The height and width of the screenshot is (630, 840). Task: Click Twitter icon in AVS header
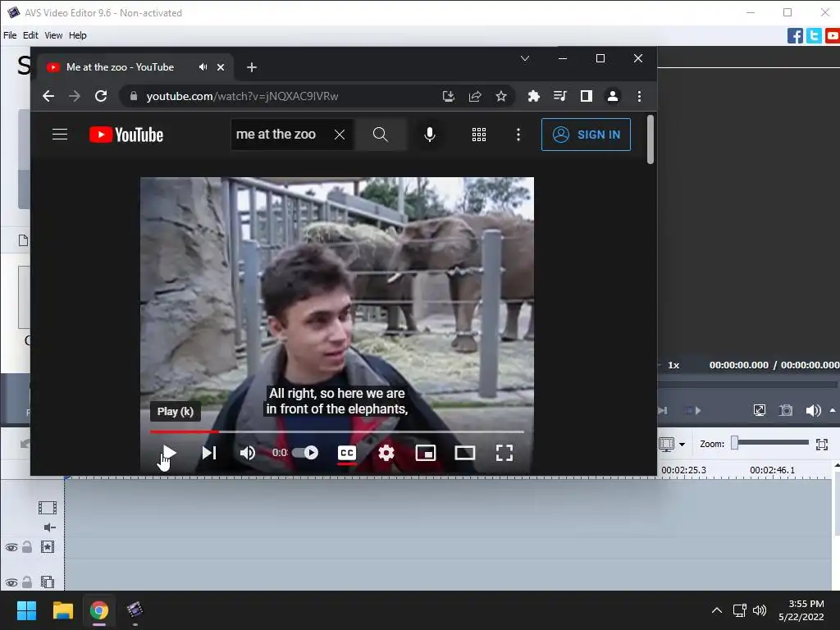pos(814,36)
